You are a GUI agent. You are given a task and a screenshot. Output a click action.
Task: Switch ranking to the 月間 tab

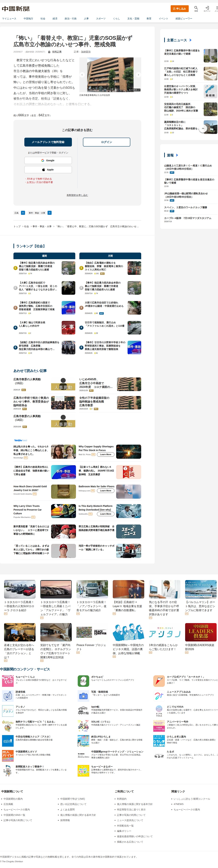coord(110,256)
